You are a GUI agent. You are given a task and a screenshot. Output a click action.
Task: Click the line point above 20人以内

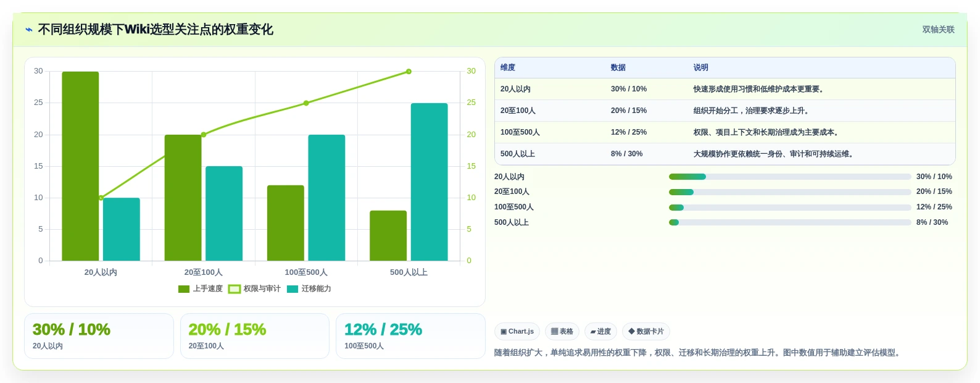coord(101,198)
